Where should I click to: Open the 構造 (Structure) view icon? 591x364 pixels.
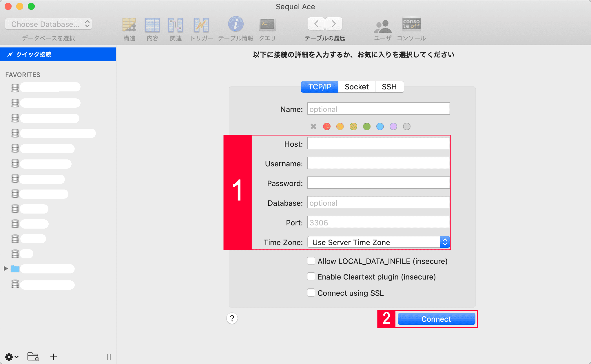[x=129, y=25]
